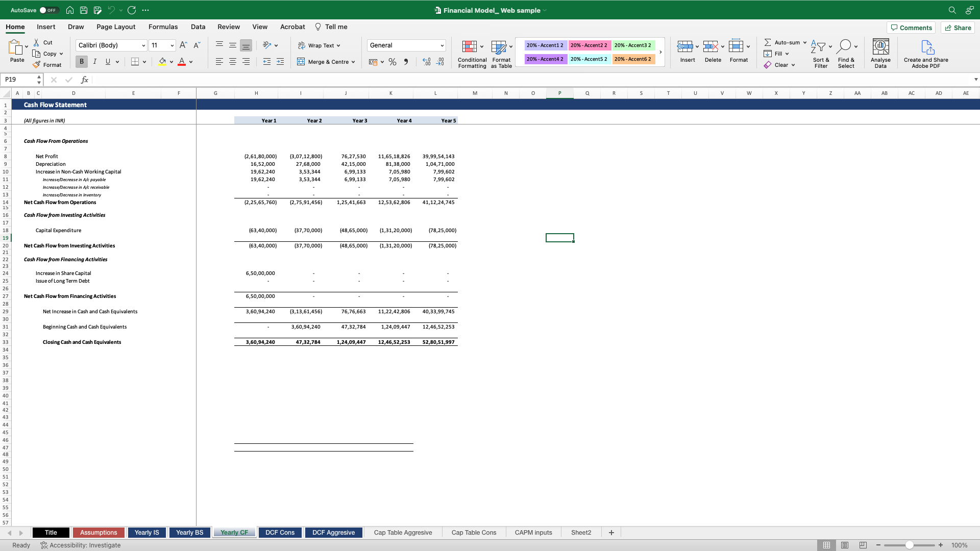Open the Comments button

(911, 28)
